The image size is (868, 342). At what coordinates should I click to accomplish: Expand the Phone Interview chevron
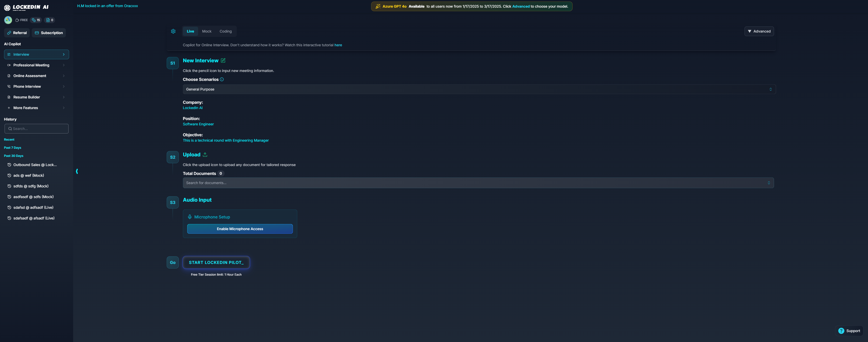click(x=64, y=86)
